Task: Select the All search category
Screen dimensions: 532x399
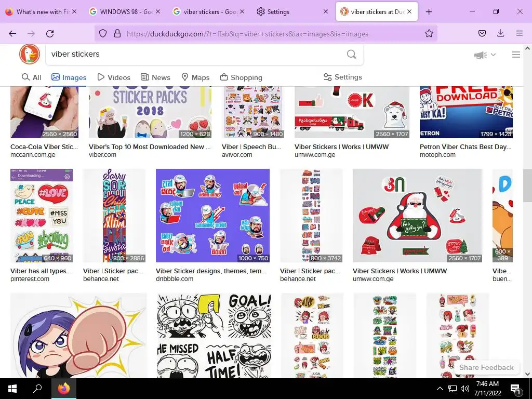Action: click(32, 77)
